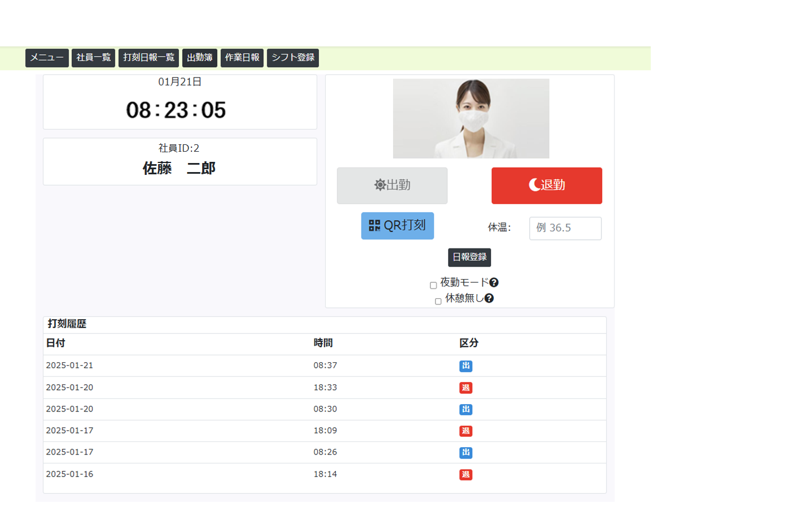This screenshot has height=532, width=802.
Task: Click the 退 badge for 2025-01-16 18:14
Action: [466, 475]
